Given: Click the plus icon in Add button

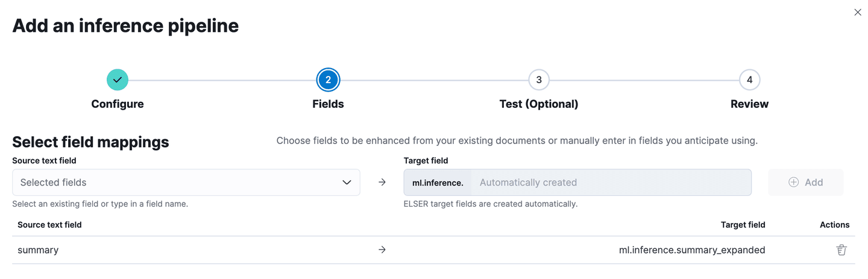Looking at the screenshot, I should [794, 183].
